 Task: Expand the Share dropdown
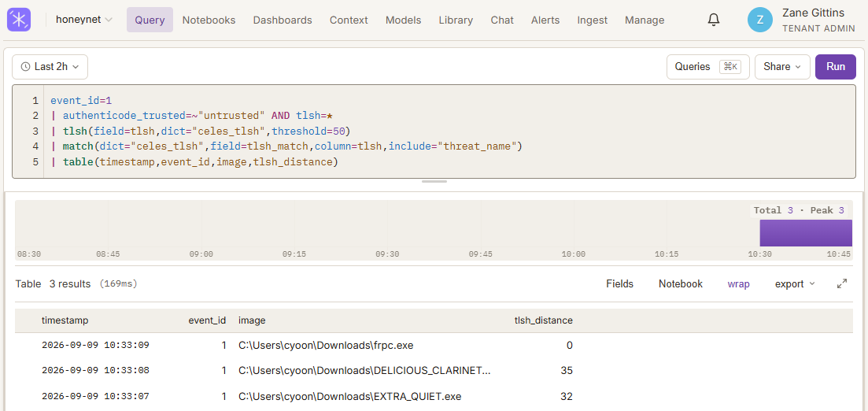(x=782, y=66)
